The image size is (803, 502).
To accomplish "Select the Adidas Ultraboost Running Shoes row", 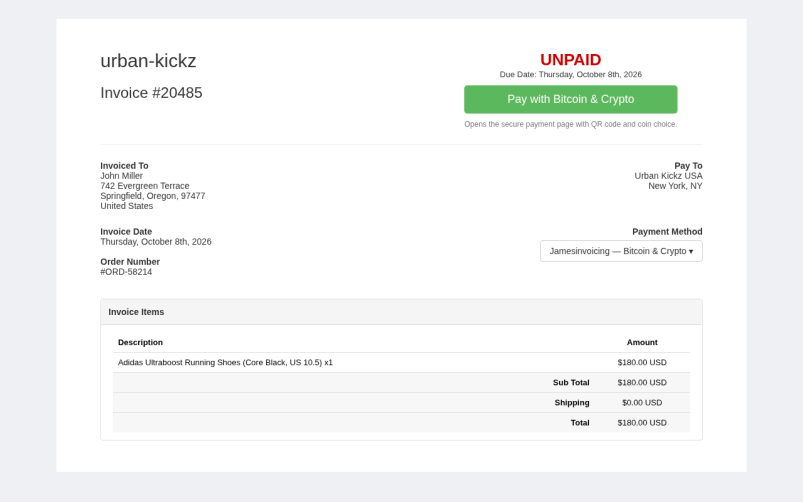I will click(402, 363).
